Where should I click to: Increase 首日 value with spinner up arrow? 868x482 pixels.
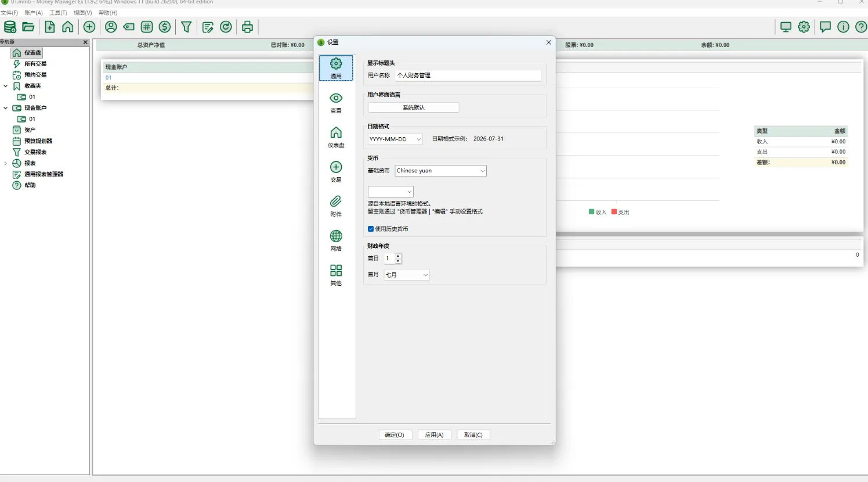(x=398, y=256)
